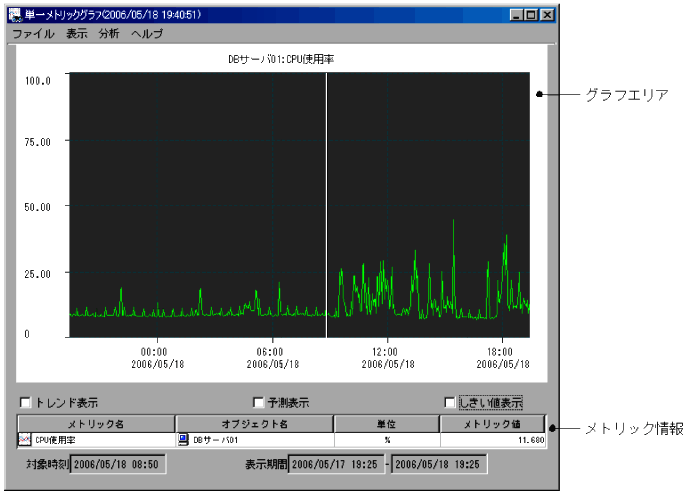Click the 対象時刻 field 2006/05/18 08:50

(x=118, y=464)
